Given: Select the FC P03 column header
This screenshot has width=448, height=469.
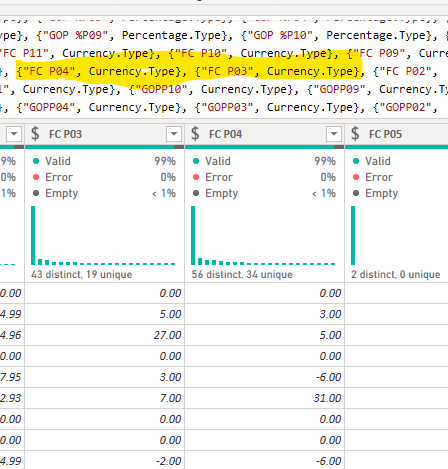Looking at the screenshot, I should click(x=104, y=134).
